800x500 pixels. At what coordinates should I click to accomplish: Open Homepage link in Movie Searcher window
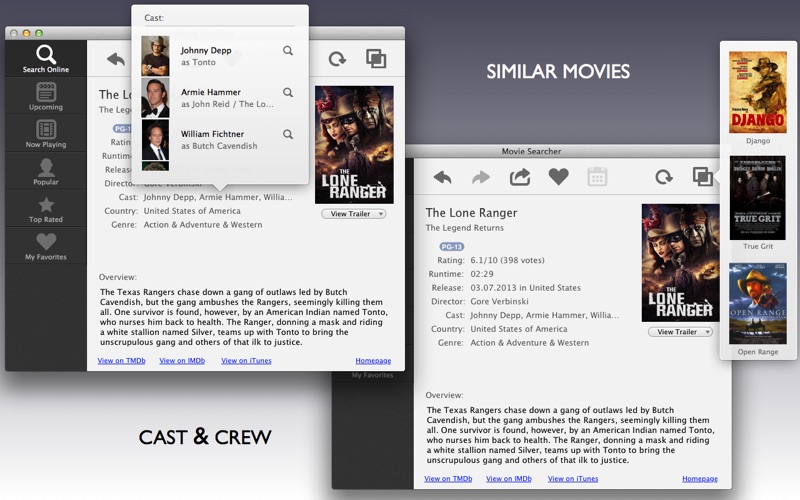pyautogui.click(x=700, y=479)
